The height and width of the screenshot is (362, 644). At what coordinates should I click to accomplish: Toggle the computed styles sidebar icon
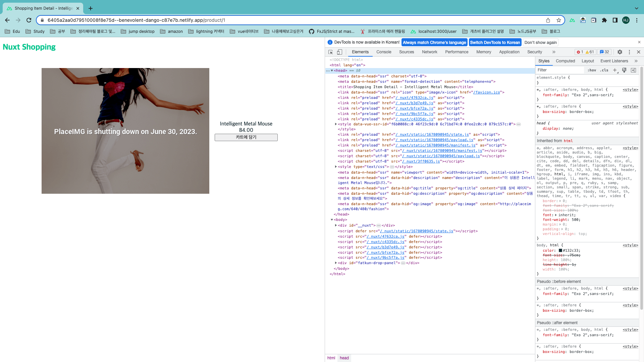633,70
